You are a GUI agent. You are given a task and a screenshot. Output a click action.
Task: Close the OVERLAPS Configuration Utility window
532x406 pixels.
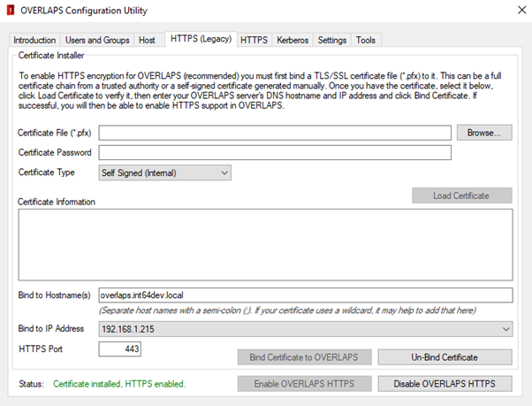(522, 11)
